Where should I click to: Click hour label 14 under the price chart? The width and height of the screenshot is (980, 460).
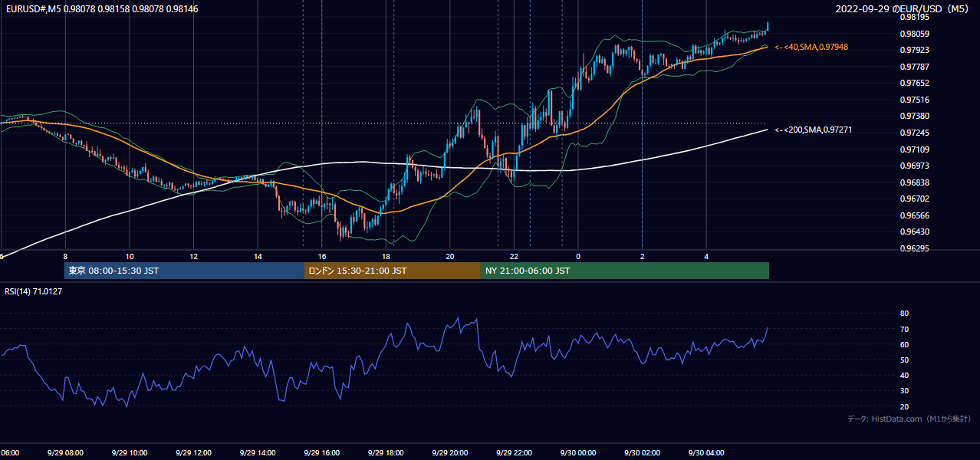258,256
